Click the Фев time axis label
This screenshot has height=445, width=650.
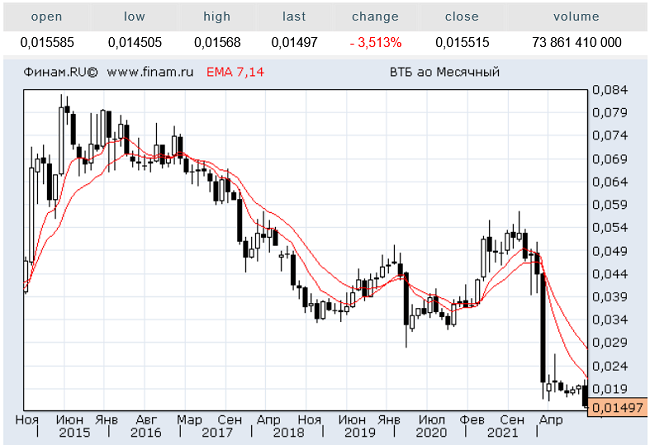472,420
